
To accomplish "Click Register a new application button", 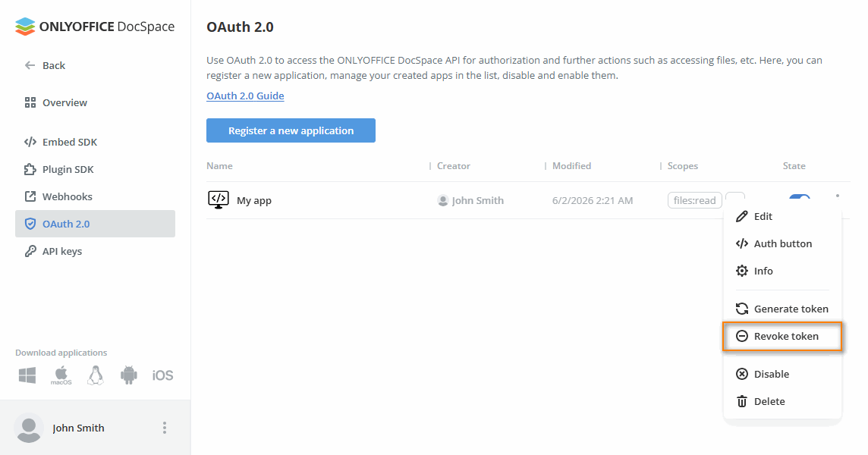I will coord(291,130).
